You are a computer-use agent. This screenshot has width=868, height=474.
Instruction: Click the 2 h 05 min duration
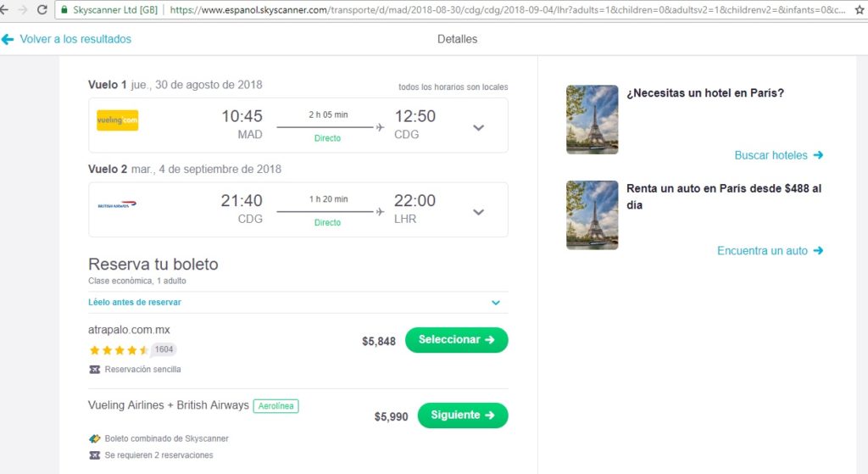pos(328,114)
